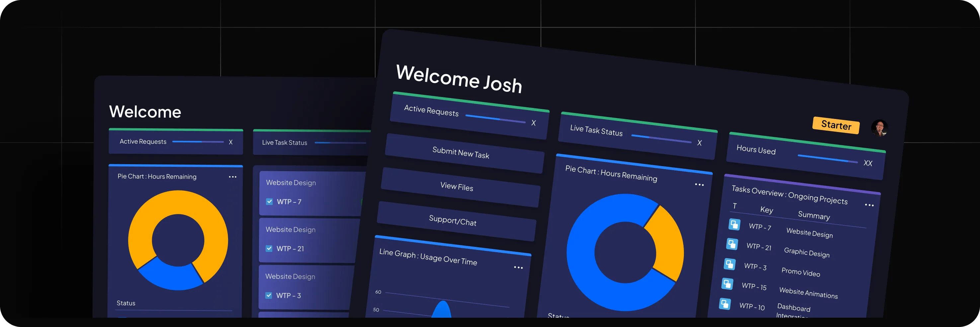
Task: Click the task type icon beside WTP - 15
Action: coord(727,283)
